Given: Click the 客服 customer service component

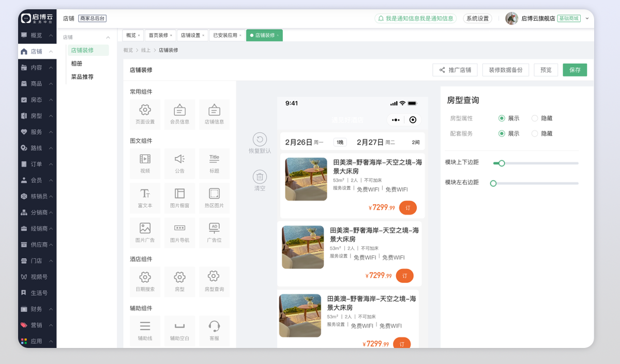Looking at the screenshot, I should (214, 326).
